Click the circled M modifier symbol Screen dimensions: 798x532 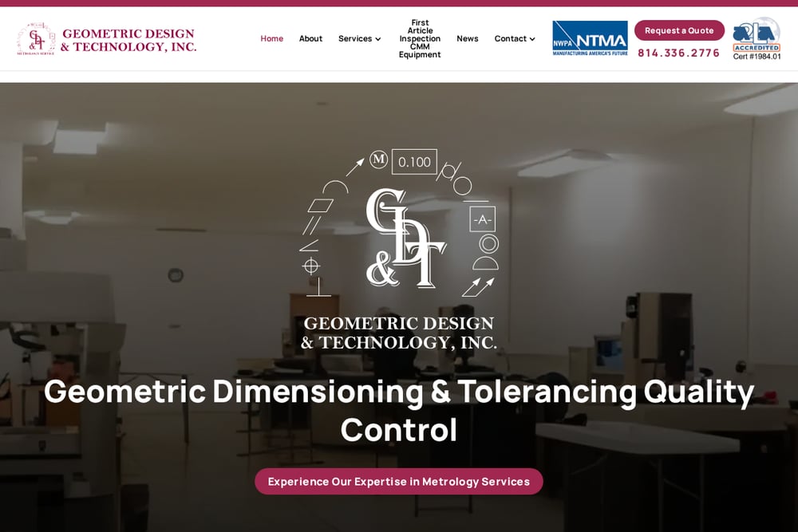click(x=378, y=160)
